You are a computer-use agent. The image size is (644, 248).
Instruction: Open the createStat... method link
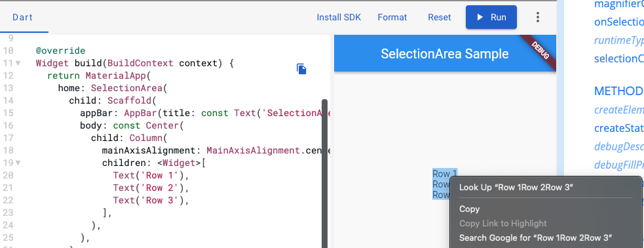pos(618,128)
